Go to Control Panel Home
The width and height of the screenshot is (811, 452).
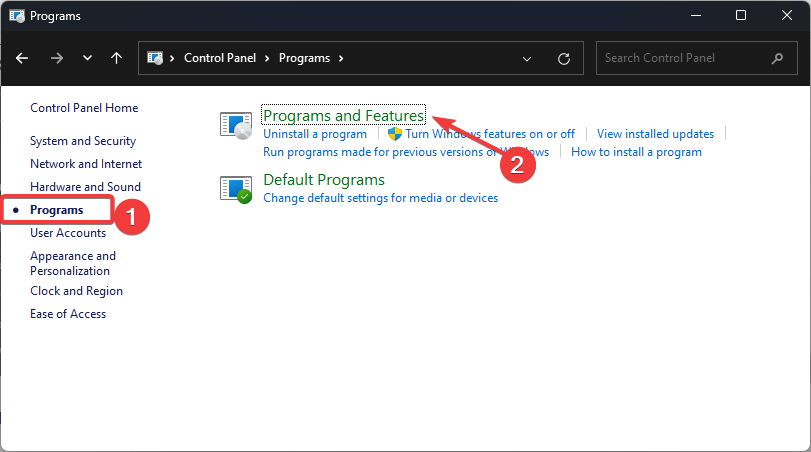click(x=84, y=108)
